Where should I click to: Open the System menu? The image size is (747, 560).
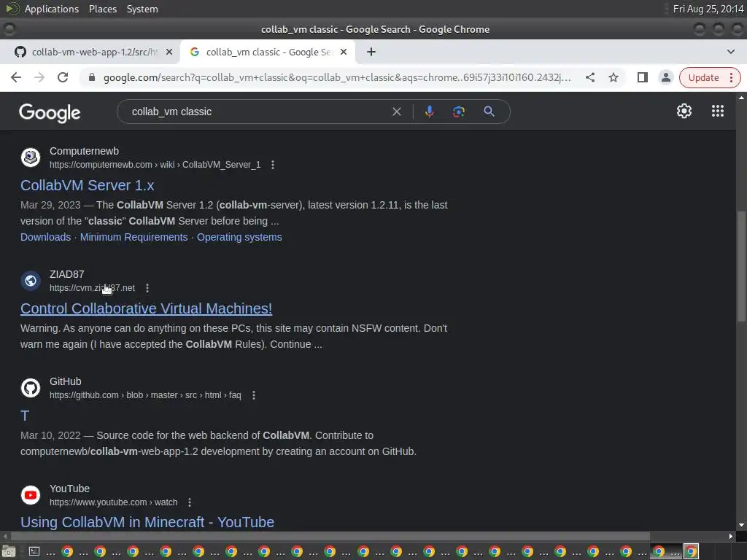pos(142,9)
